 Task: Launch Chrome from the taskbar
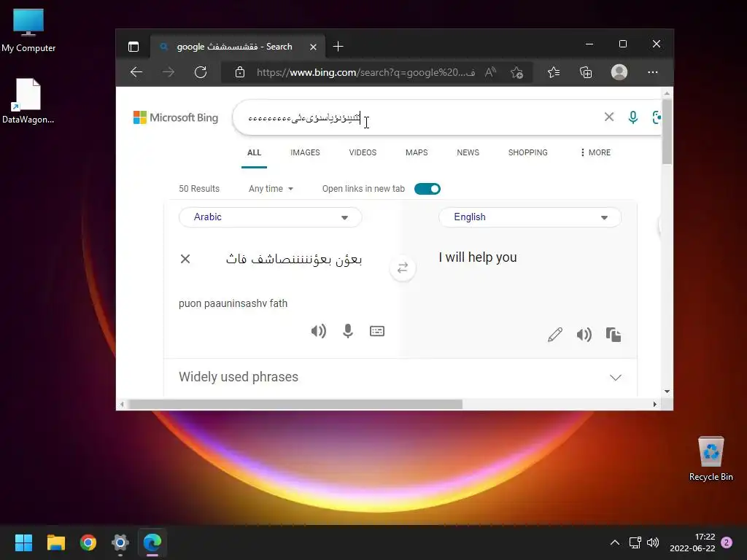(x=88, y=542)
